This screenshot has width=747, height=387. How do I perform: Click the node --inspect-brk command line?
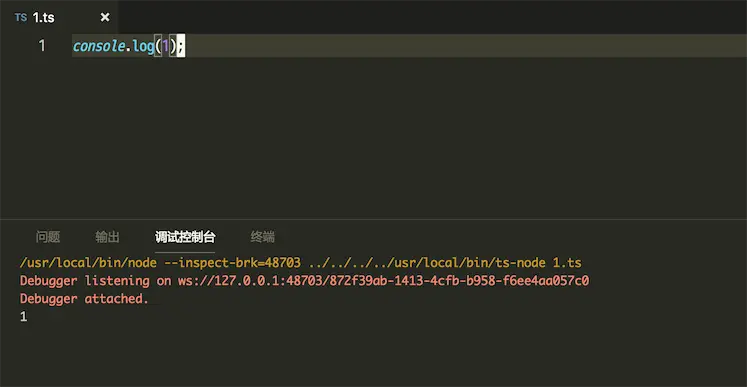point(301,263)
